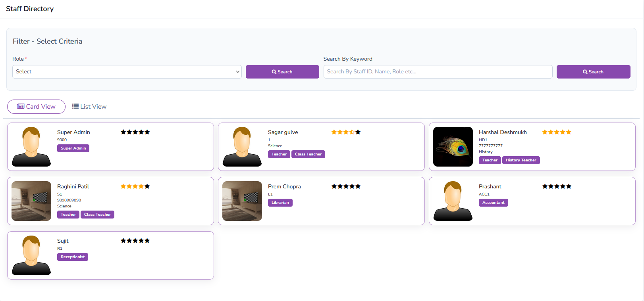The height and width of the screenshot is (301, 644).
Task: Focus the Search By Keyword input field
Action: 438,72
